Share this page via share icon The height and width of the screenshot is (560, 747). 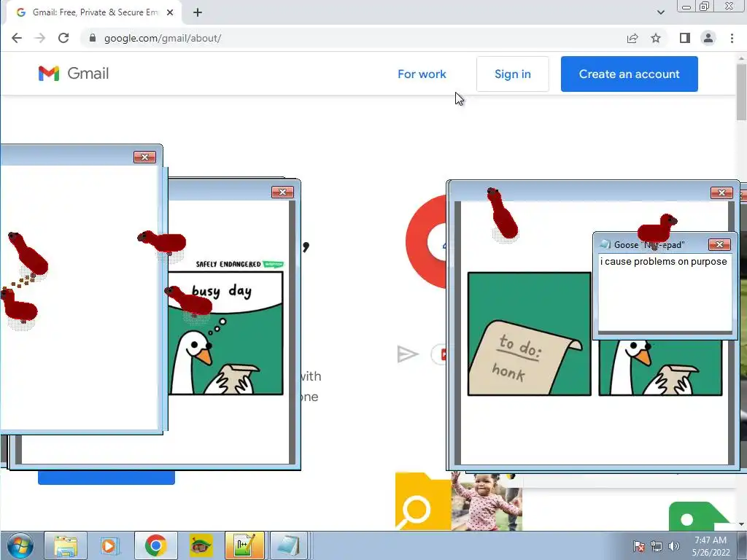point(632,38)
